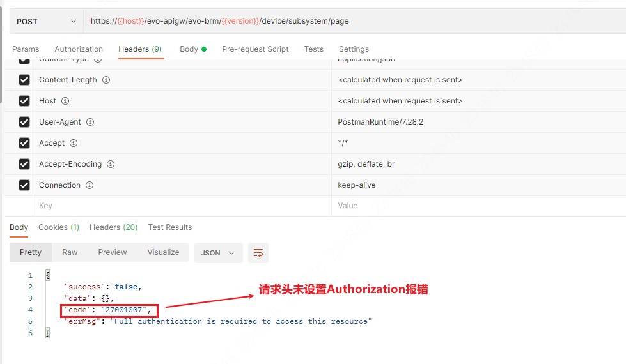Switch to response Cookies tab
The height and width of the screenshot is (364, 626).
58,227
